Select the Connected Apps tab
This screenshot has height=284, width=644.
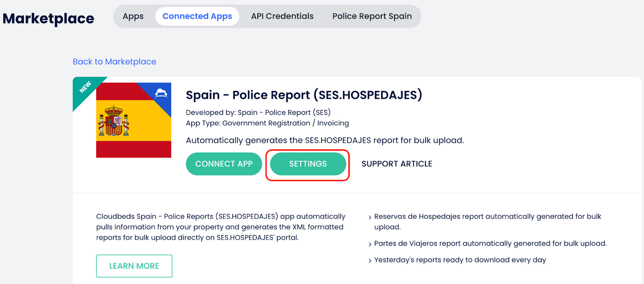coord(197,16)
